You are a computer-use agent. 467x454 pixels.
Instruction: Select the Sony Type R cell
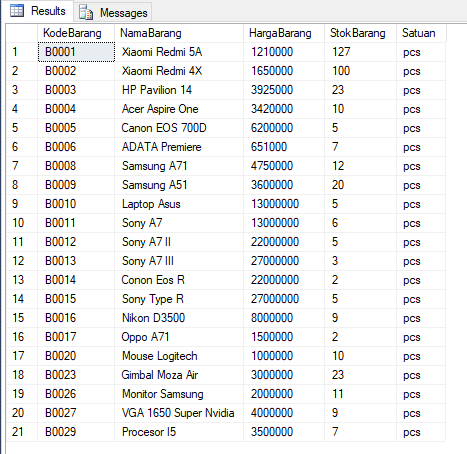(179, 299)
